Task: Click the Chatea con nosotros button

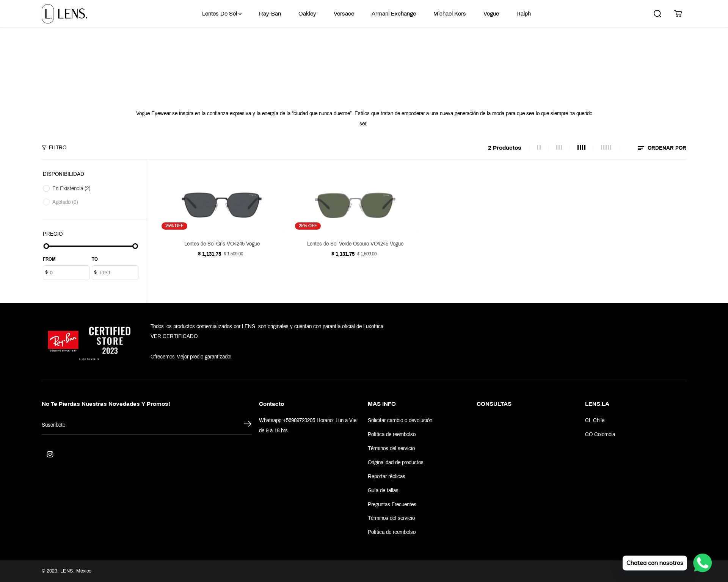Action: [x=655, y=563]
